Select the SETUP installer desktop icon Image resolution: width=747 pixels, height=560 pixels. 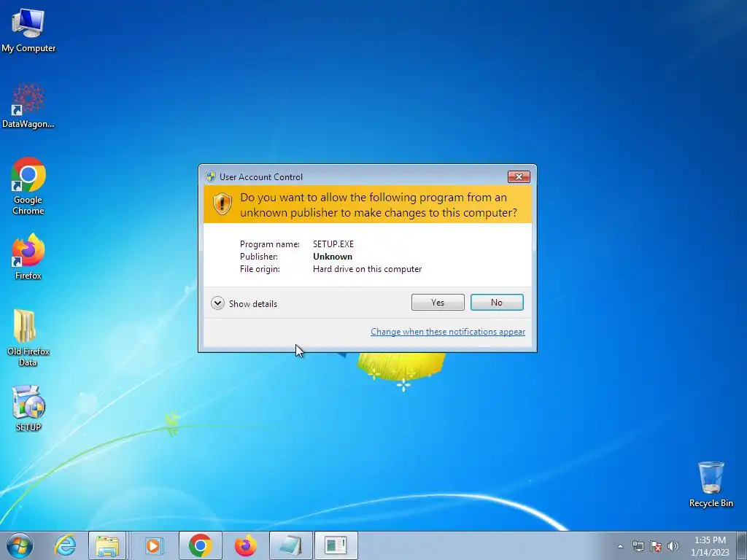(x=28, y=408)
